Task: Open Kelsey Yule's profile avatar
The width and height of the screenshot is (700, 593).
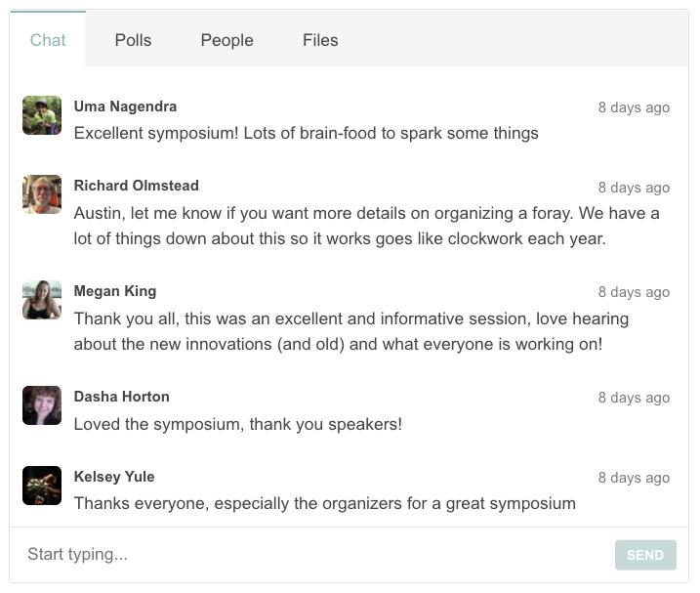Action: [42, 486]
